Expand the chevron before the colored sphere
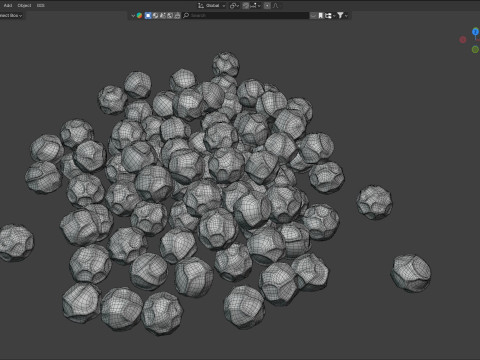Screen dimensions: 480x360 133,16
